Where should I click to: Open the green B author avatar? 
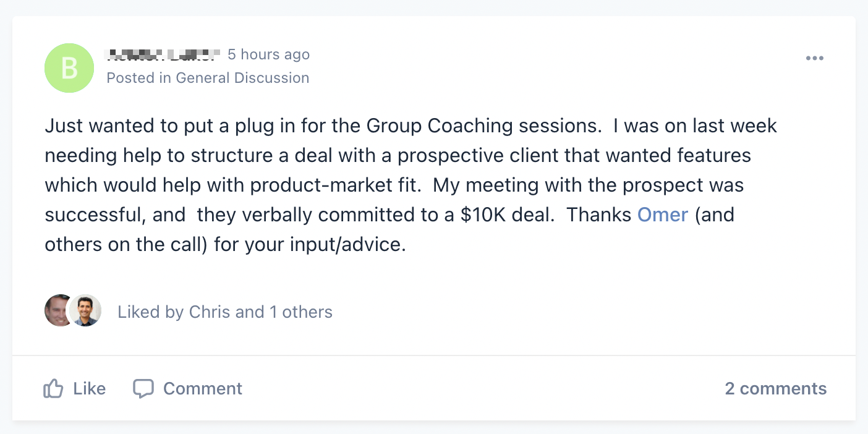pos(69,68)
